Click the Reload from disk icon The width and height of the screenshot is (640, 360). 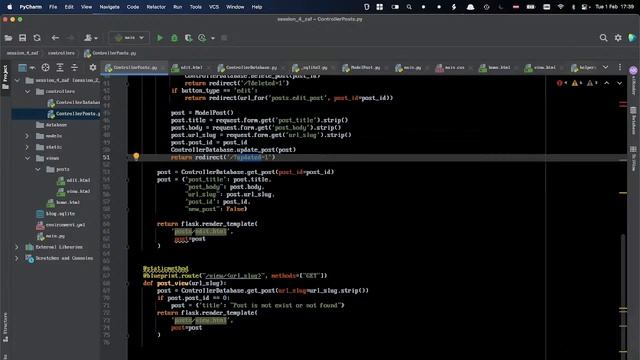pos(37,38)
